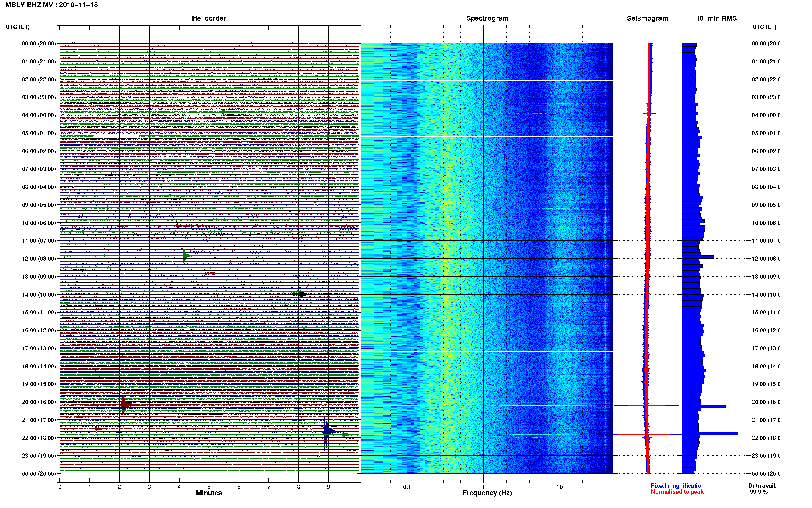Select the right-side '12:00' time label
Viewport: 812px width, 508px height.
coord(766,259)
